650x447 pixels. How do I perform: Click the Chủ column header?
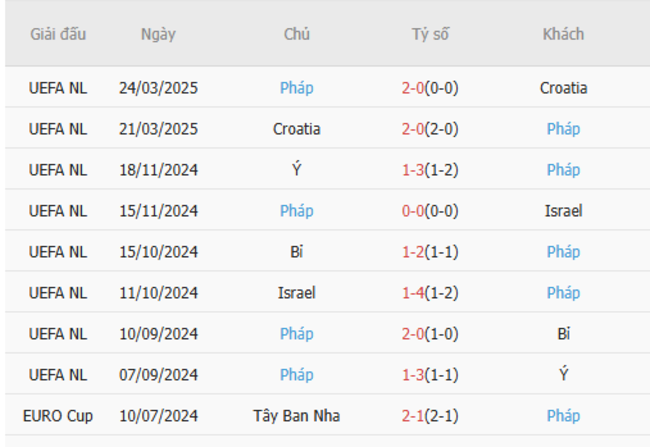pyautogui.click(x=296, y=34)
